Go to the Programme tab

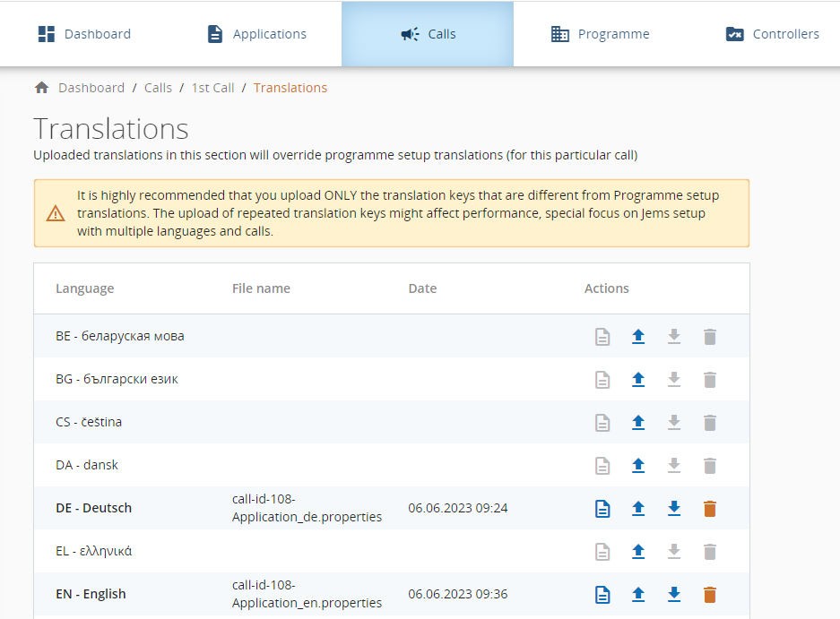coord(600,34)
